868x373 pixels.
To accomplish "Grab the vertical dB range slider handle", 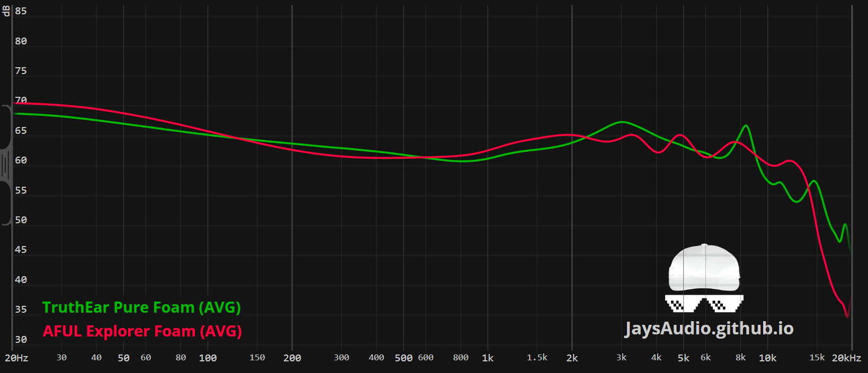I will (5, 165).
